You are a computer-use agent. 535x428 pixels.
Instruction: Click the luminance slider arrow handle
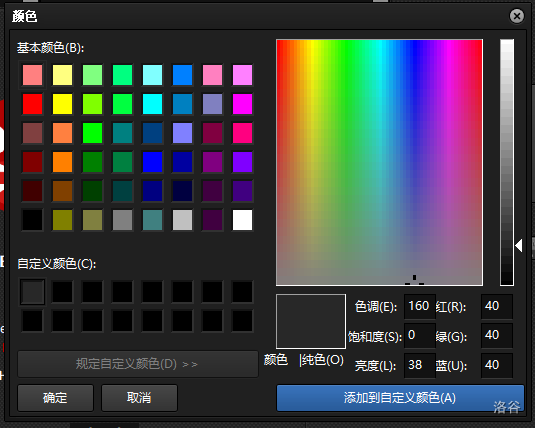pos(519,245)
